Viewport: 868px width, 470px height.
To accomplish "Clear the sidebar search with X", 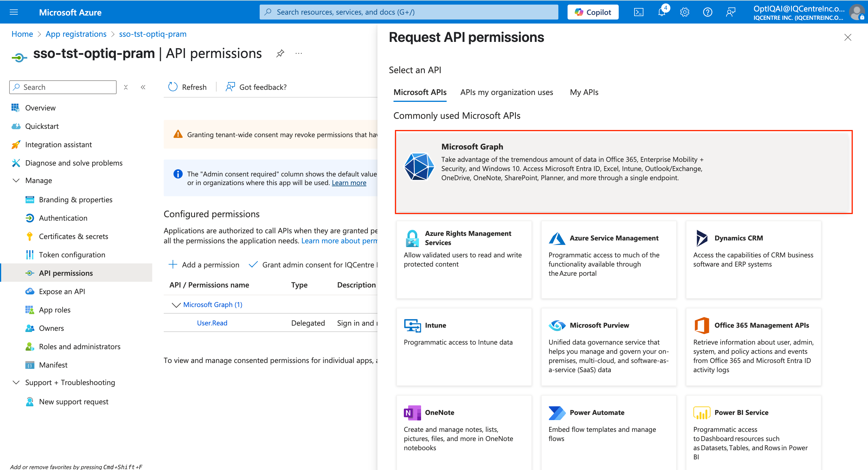I will point(126,87).
